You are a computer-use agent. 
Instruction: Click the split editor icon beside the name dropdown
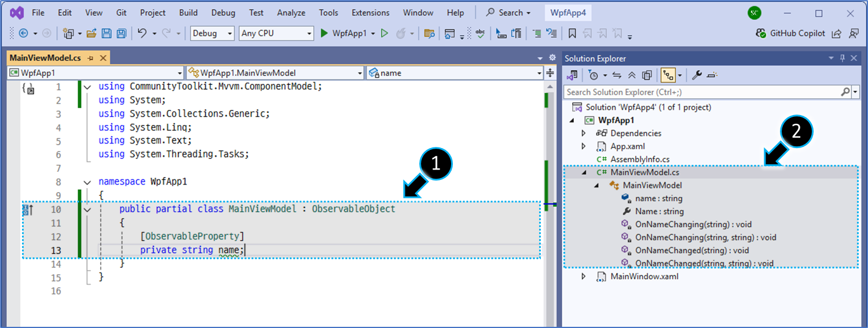point(550,73)
